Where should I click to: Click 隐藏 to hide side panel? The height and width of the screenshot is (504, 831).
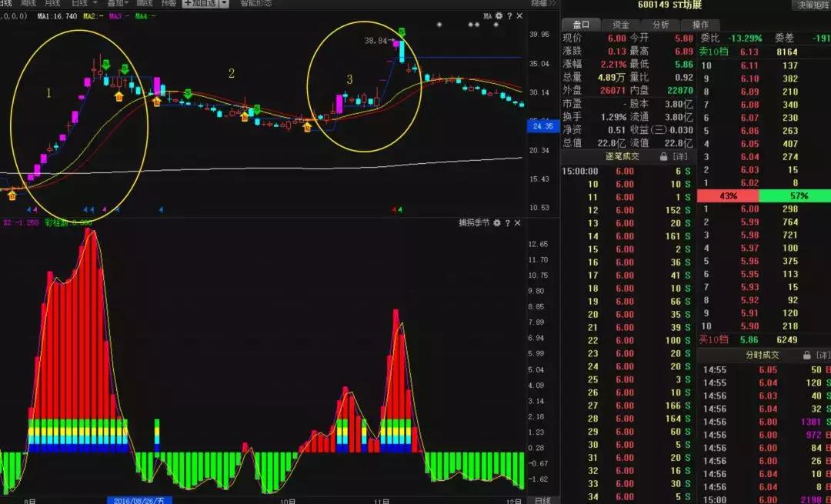544,3
